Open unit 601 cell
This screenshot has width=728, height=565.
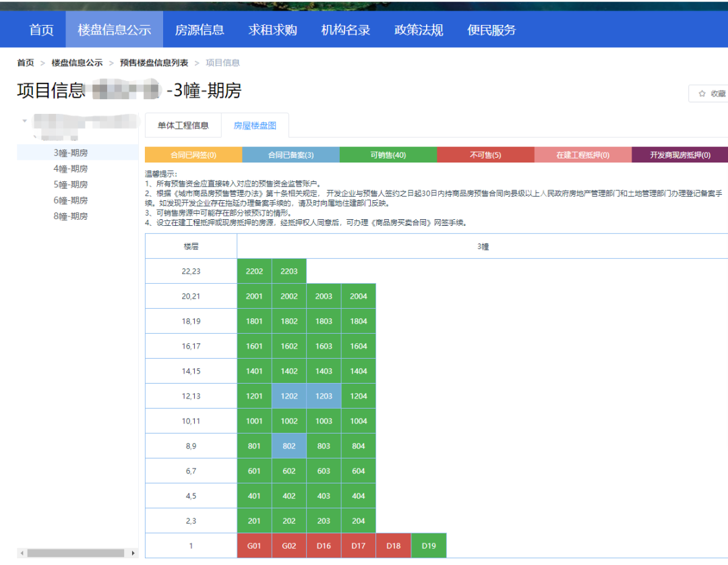(x=254, y=471)
